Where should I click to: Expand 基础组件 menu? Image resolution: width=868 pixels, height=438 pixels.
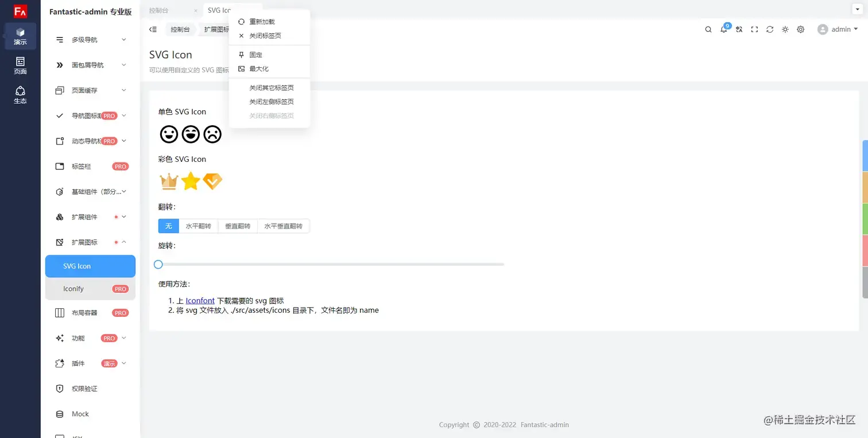pos(92,191)
